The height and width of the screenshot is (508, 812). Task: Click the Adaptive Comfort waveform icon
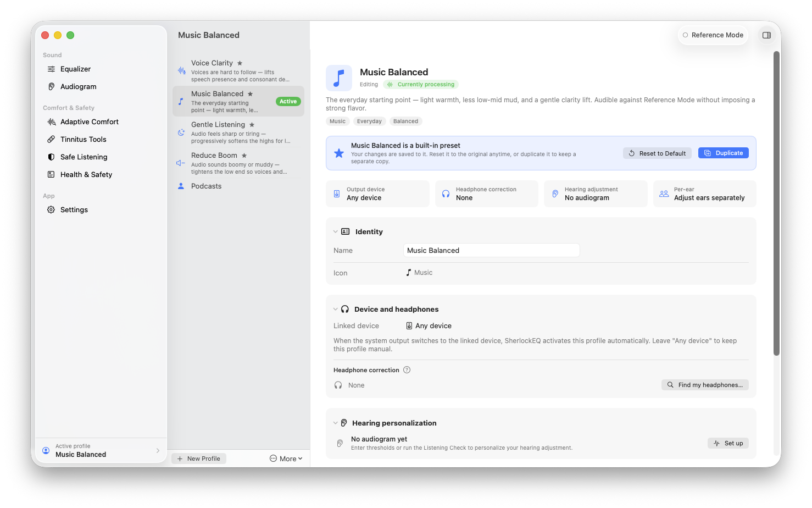(51, 122)
